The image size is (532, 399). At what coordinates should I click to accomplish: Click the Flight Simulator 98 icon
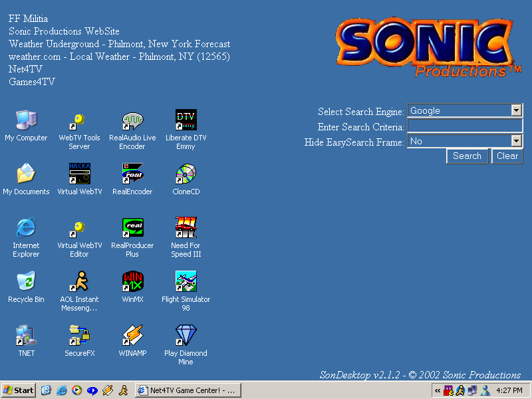pos(186,282)
